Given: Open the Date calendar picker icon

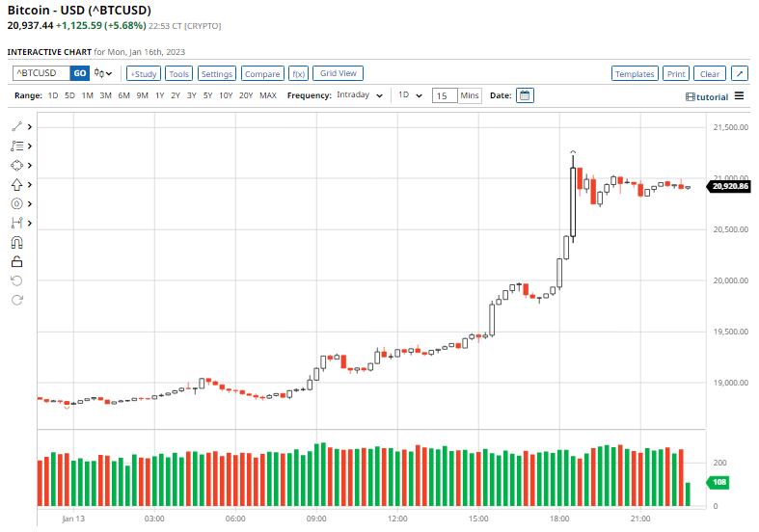Looking at the screenshot, I should pos(525,95).
